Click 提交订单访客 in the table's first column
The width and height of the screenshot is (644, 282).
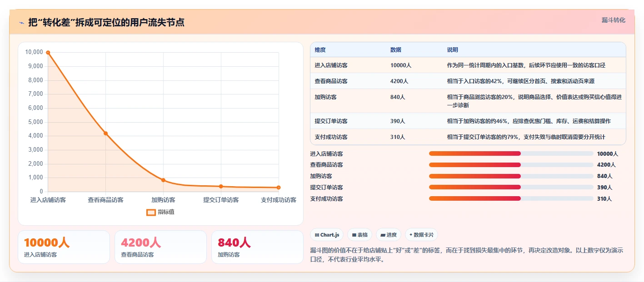[331, 121]
